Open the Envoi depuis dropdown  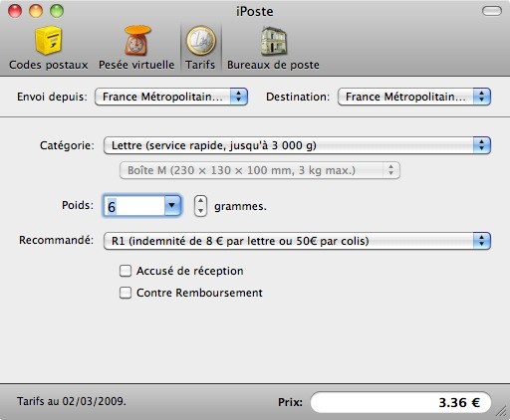171,97
